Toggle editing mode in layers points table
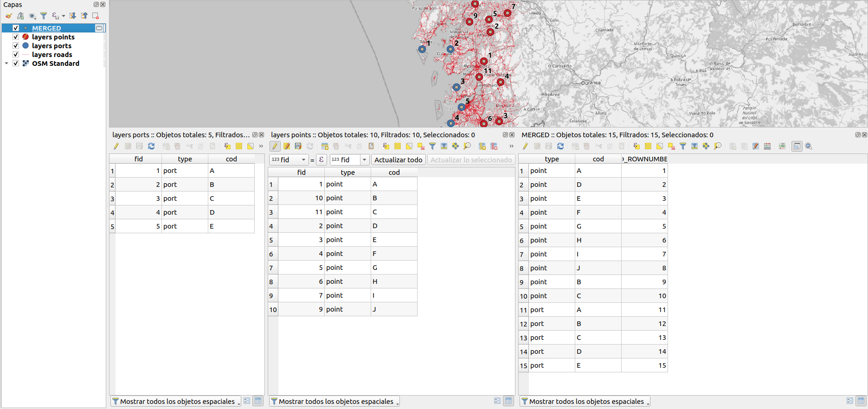Image resolution: width=868 pixels, height=409 pixels. point(275,146)
